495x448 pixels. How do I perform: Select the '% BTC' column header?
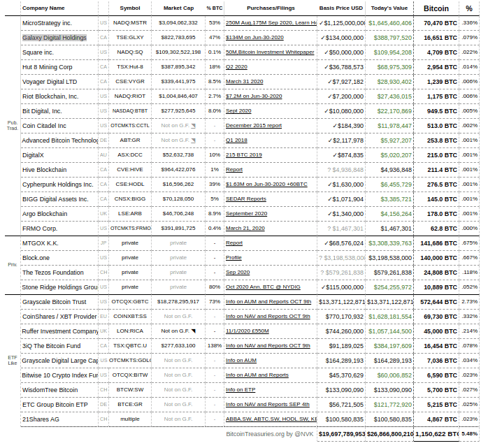(x=215, y=8)
